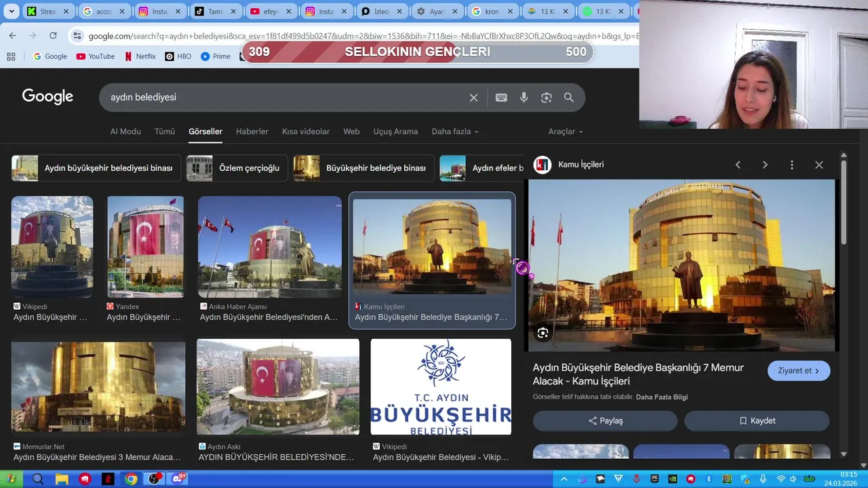The image size is (868, 488).
Task: Select the Haberler search tab
Action: (252, 131)
